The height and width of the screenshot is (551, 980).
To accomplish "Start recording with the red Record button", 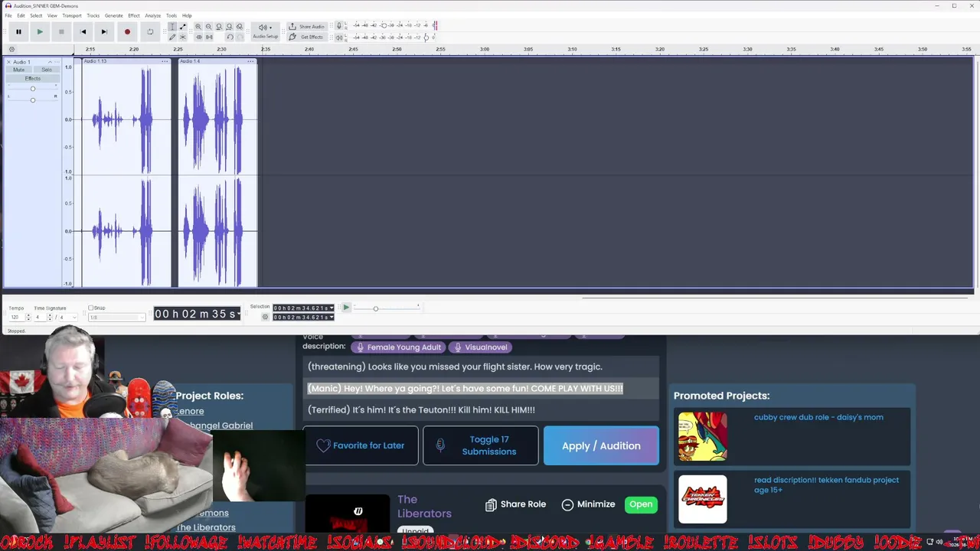I will (127, 31).
